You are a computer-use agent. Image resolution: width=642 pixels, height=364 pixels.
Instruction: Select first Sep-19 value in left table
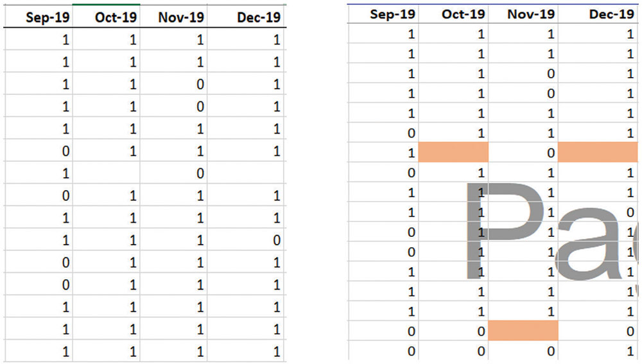point(67,40)
